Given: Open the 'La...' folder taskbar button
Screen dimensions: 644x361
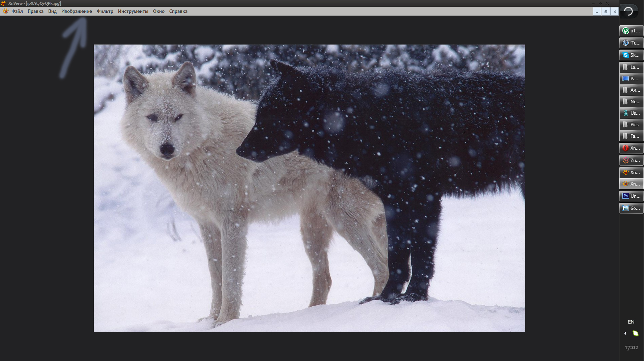Looking at the screenshot, I should (x=632, y=67).
